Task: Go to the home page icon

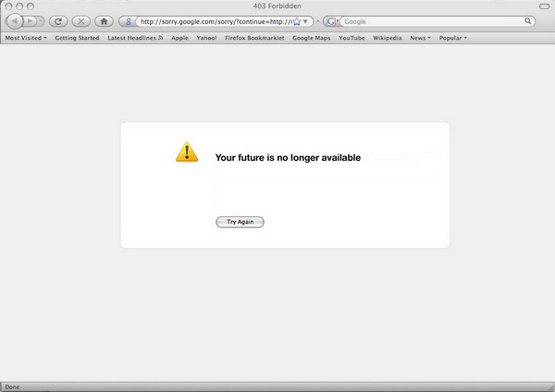Action: click(104, 21)
